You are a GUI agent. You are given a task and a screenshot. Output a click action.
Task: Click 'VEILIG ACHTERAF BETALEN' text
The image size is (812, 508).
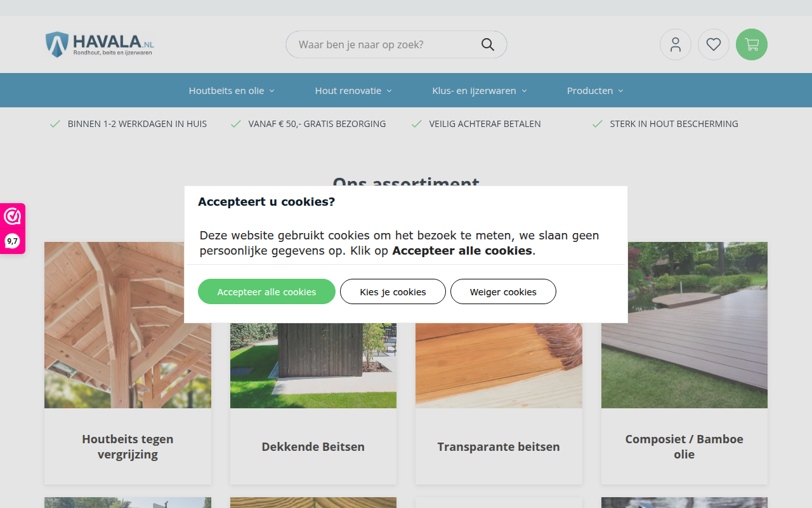click(485, 124)
